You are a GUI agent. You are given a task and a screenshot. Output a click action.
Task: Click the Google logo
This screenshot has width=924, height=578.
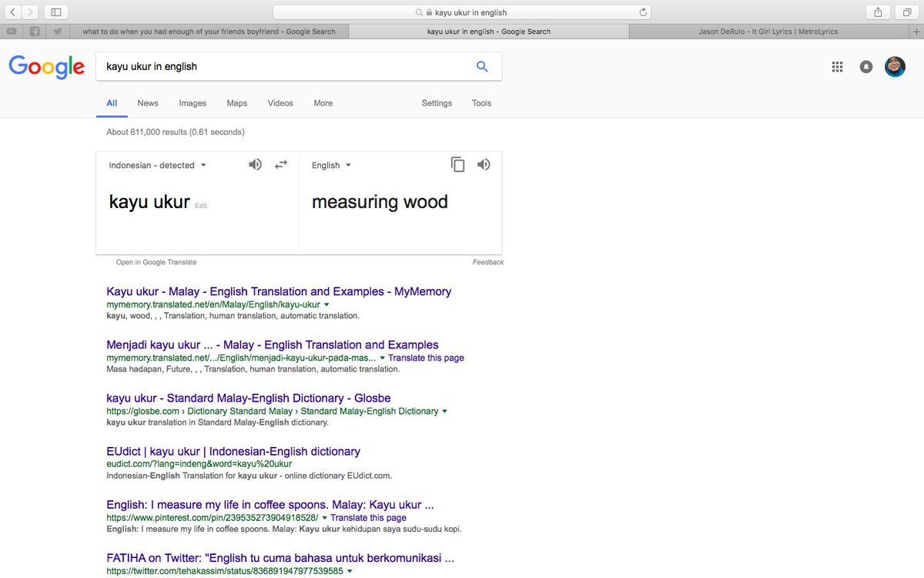point(46,66)
